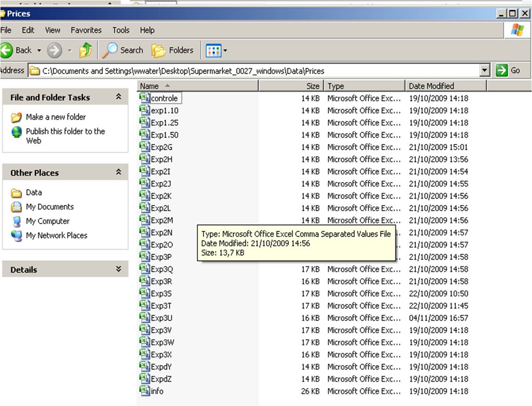
Task: Open the Back button history dropdown
Action: [39, 51]
